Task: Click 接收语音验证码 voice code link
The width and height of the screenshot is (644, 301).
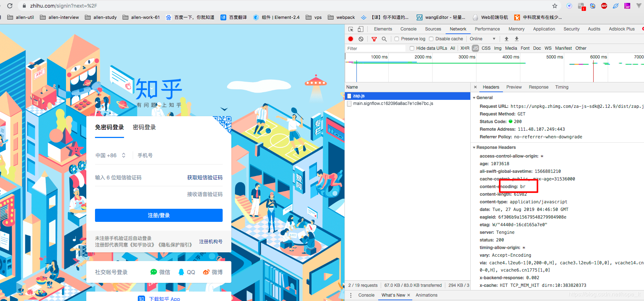Action: coord(205,194)
